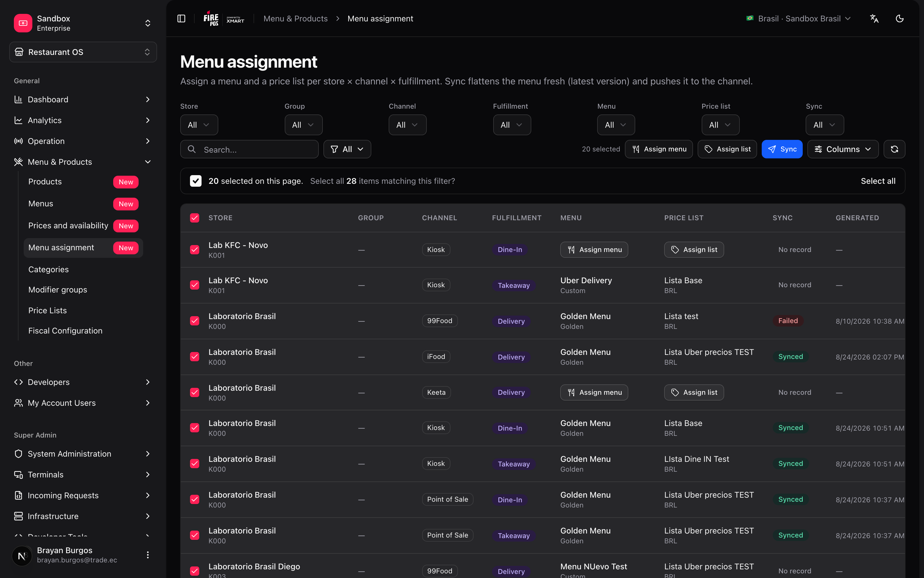Viewport: 924px width, 578px height.
Task: Click the funnel icon in filter button
Action: 334,149
